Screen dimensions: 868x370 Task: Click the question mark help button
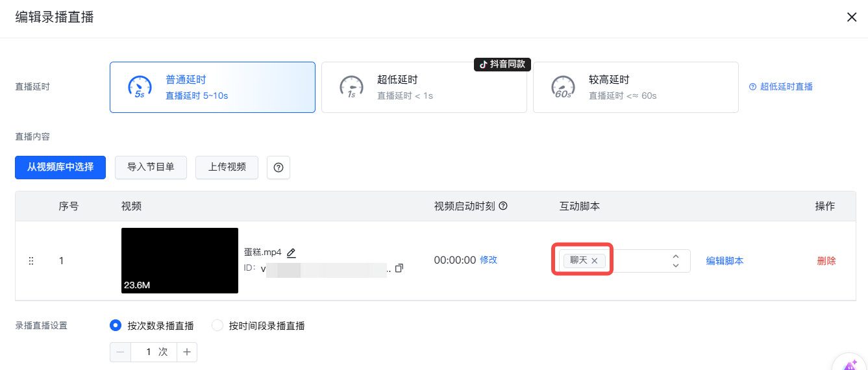tap(279, 167)
